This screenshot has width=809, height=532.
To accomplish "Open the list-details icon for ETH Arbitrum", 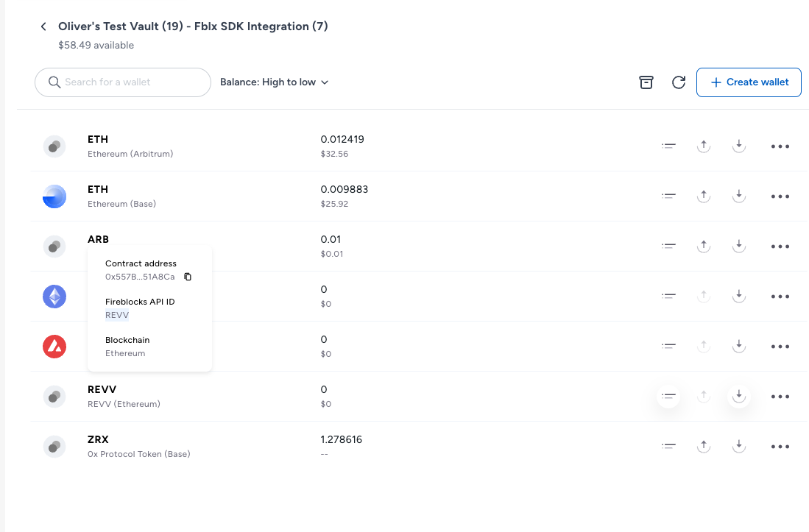I will point(668,146).
